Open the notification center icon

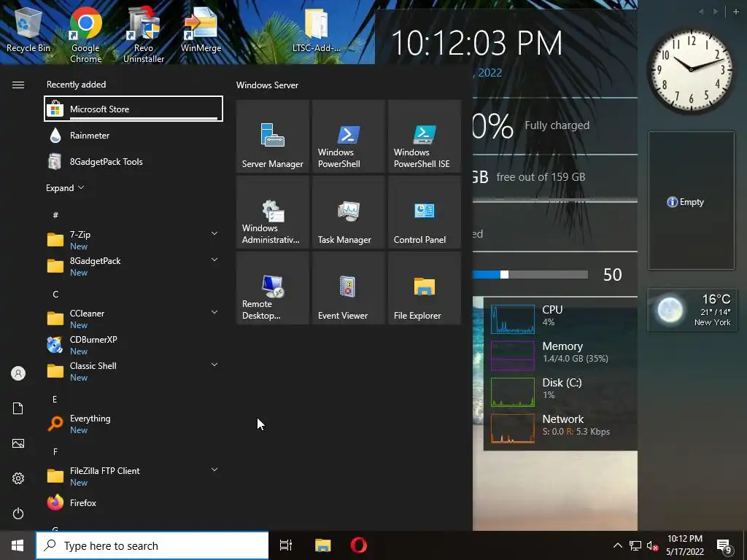[724, 547]
